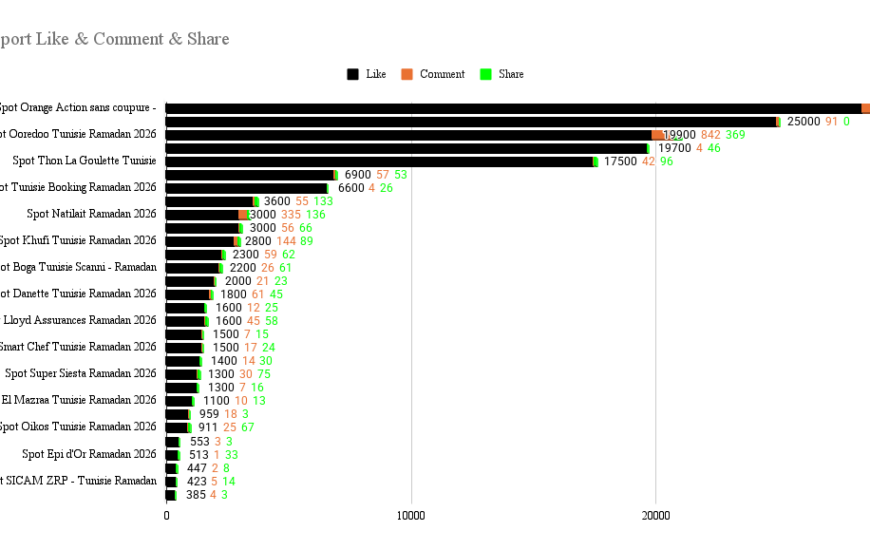Click the black Like legend swatch
Image resolution: width=870 pixels, height=550 pixels.
click(353, 74)
